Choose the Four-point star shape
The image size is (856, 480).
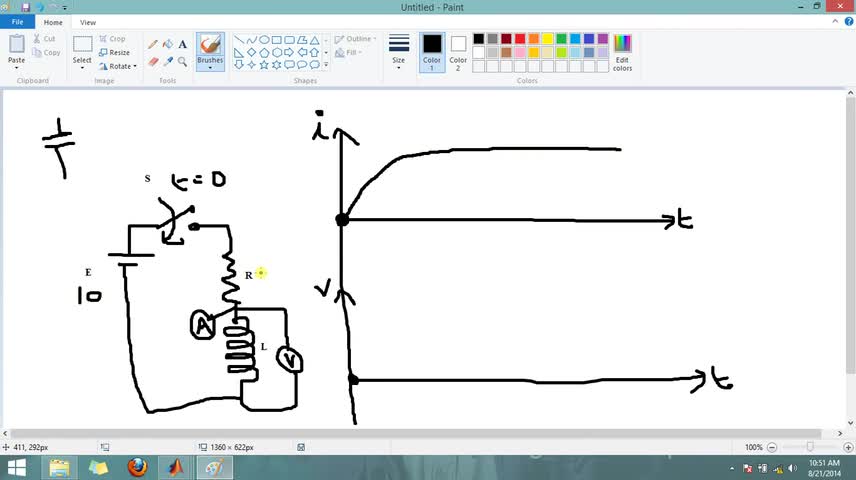[x=251, y=65]
